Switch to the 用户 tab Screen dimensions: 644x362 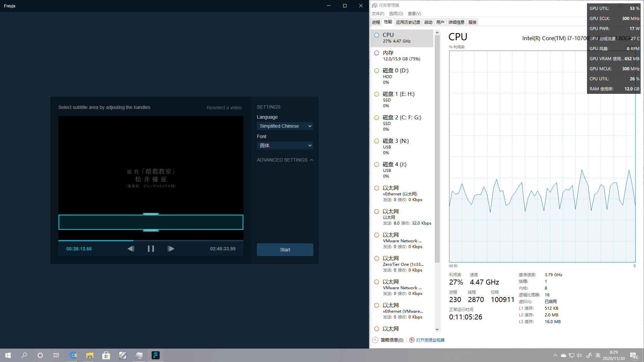point(440,22)
